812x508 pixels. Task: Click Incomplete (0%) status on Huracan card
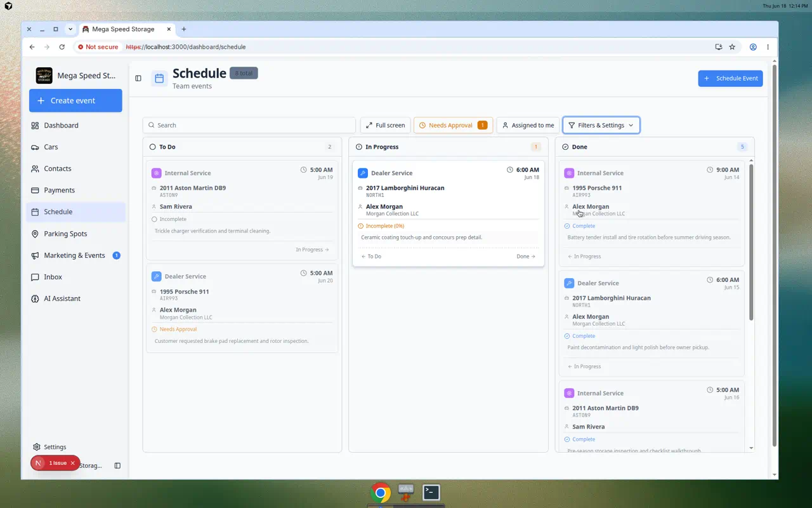[381, 225]
